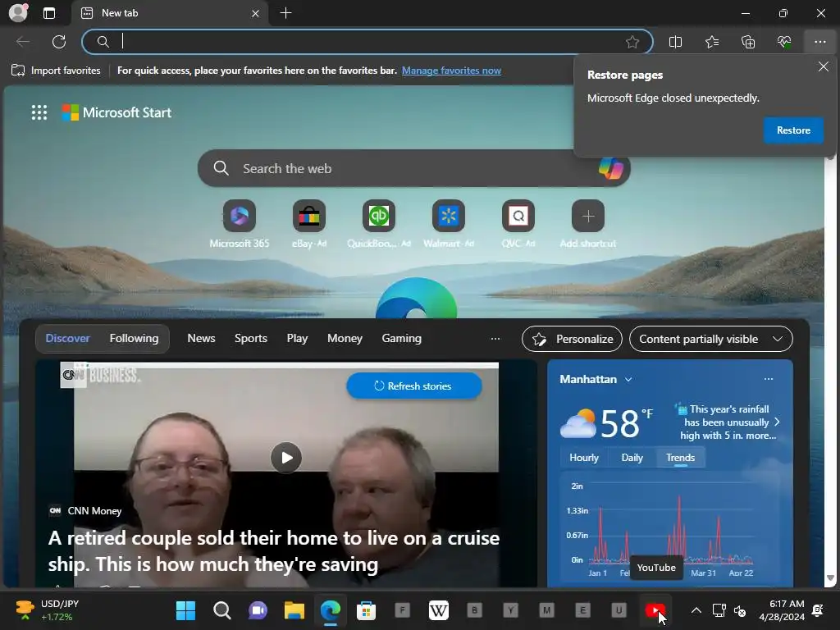Select the Sports tab
This screenshot has height=630, width=840.
coord(251,339)
